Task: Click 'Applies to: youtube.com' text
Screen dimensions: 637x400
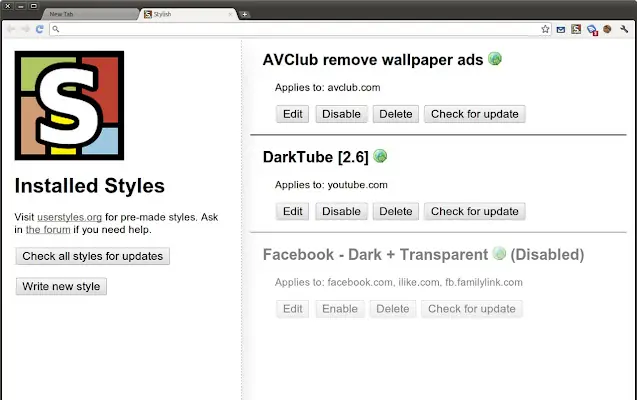Action: [331, 185]
